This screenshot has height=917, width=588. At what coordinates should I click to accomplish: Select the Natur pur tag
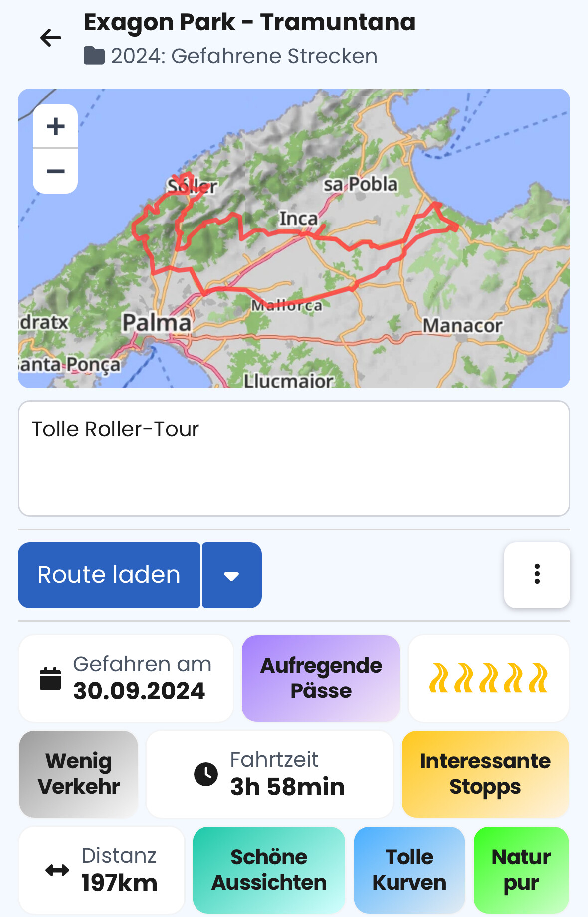(521, 870)
